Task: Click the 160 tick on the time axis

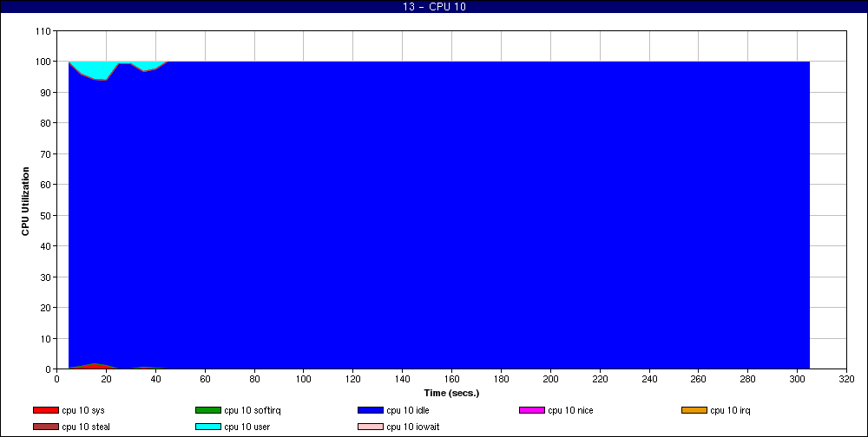Action: tap(451, 379)
